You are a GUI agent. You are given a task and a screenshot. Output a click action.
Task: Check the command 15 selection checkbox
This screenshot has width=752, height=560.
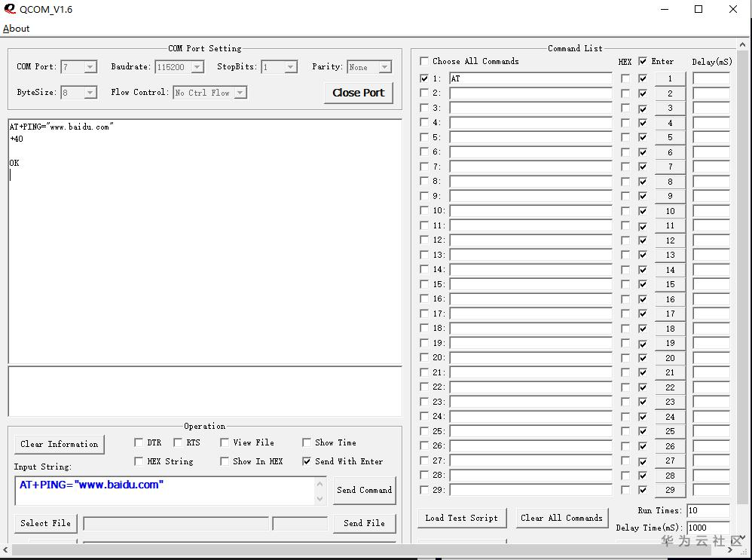[x=424, y=284]
